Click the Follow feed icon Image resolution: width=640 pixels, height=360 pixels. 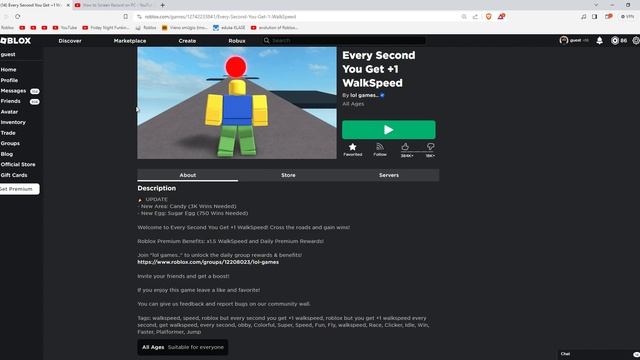point(380,147)
